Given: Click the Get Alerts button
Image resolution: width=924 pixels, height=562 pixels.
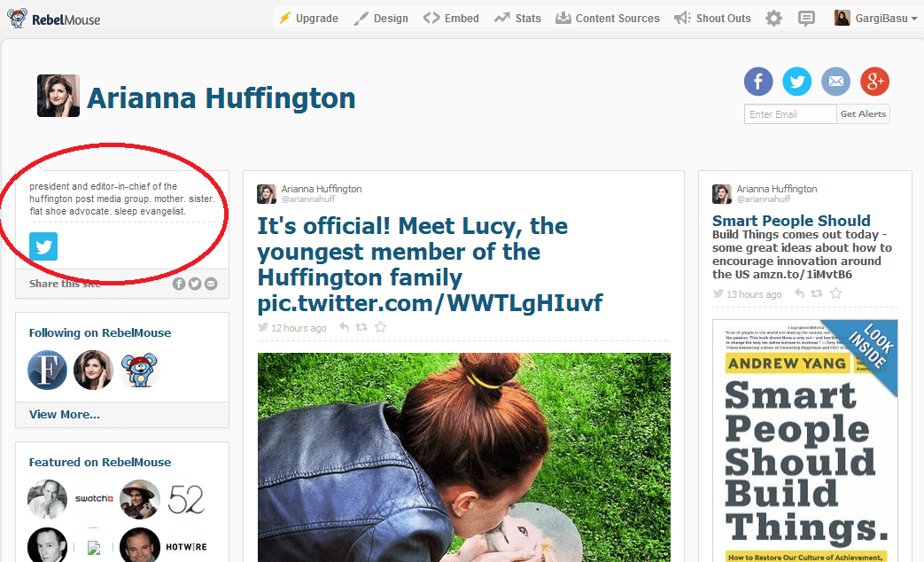Looking at the screenshot, I should tap(863, 114).
